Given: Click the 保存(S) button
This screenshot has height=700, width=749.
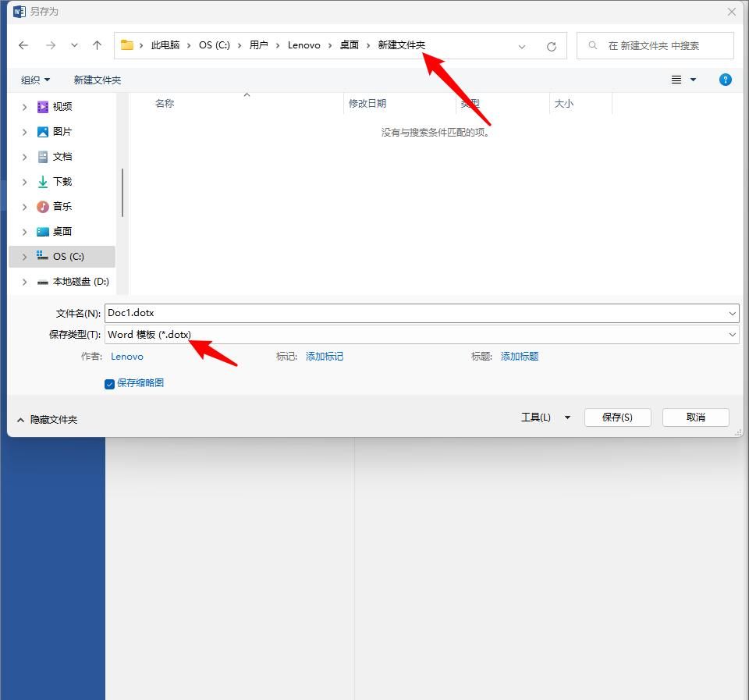Looking at the screenshot, I should tap(617, 417).
